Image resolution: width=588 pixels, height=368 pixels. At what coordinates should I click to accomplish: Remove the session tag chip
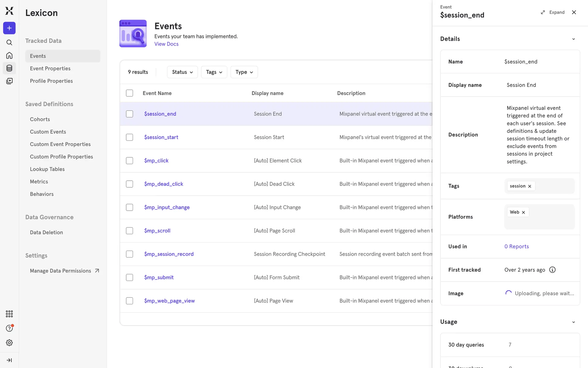click(530, 186)
